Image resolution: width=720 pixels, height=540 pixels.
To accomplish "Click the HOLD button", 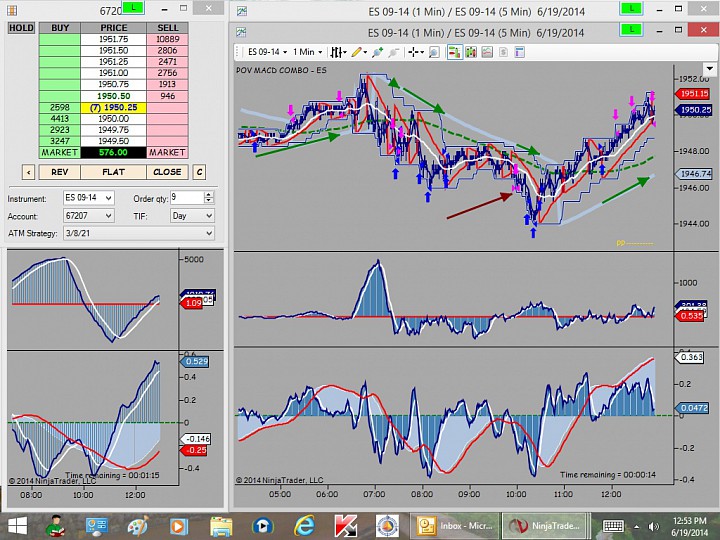I will (x=21, y=28).
